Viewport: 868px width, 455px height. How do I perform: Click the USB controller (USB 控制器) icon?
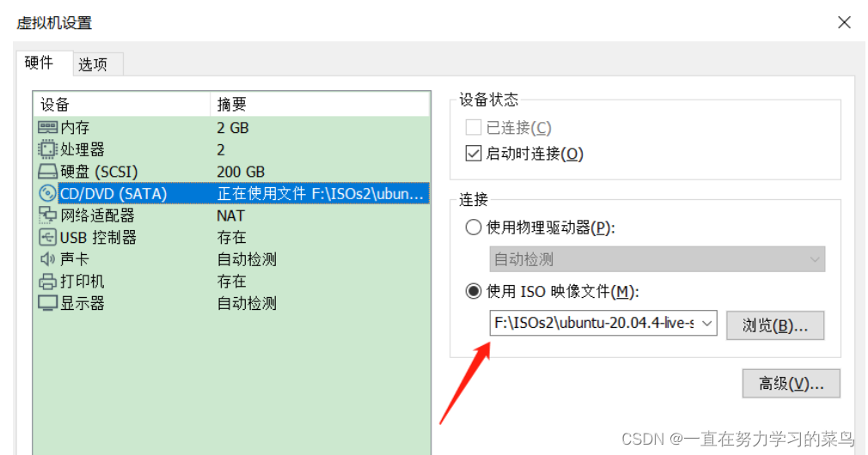point(47,237)
